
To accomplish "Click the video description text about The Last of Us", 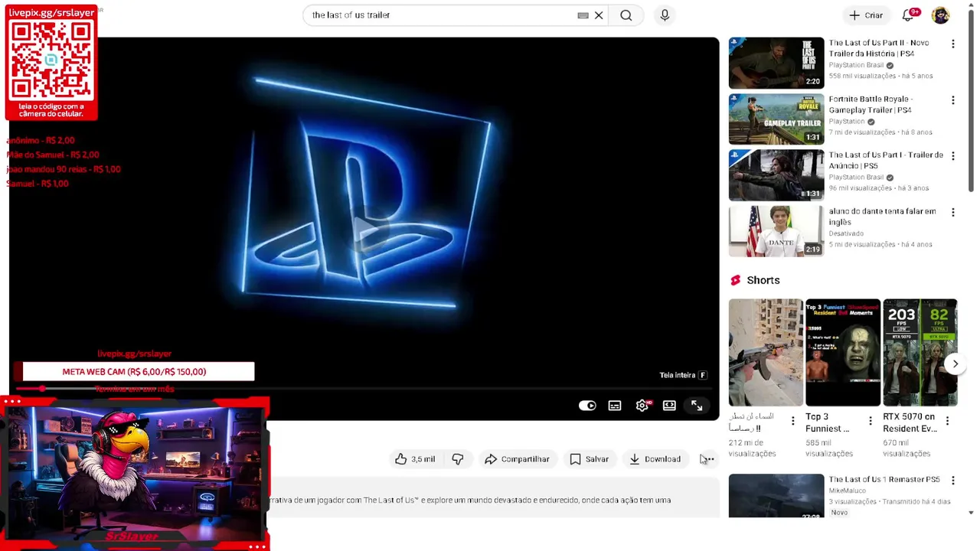I will [x=469, y=500].
